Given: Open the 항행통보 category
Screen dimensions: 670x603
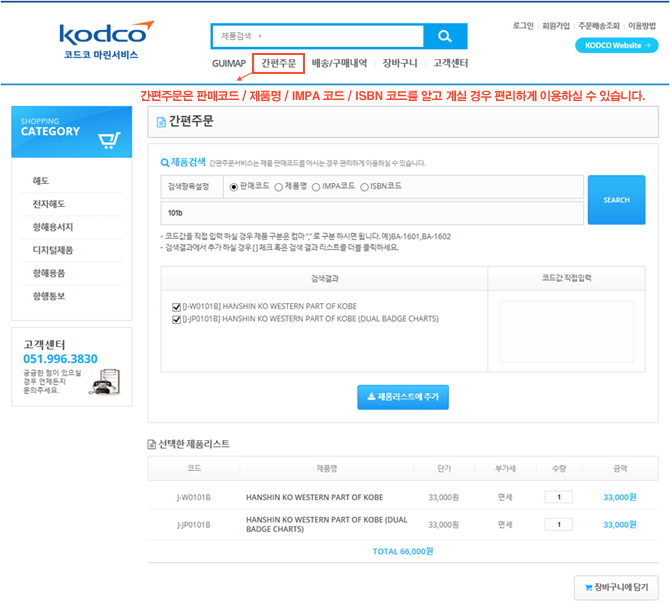Looking at the screenshot, I should point(49,297).
